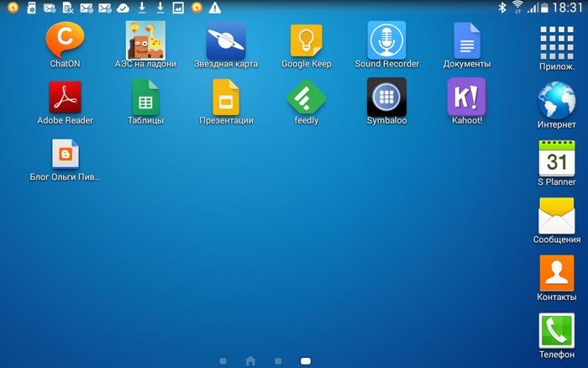Go to home page indicator
The width and height of the screenshot is (588, 368).
pos(250,361)
